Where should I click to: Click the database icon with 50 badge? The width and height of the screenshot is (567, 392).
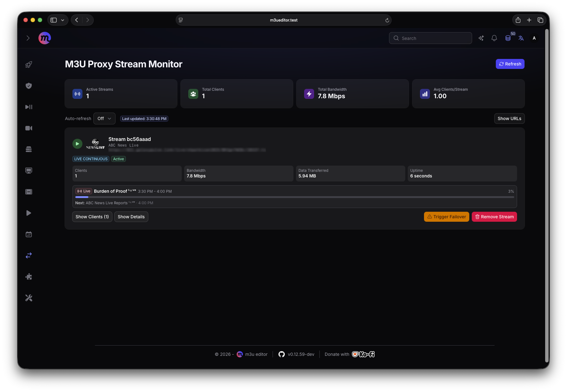point(508,38)
